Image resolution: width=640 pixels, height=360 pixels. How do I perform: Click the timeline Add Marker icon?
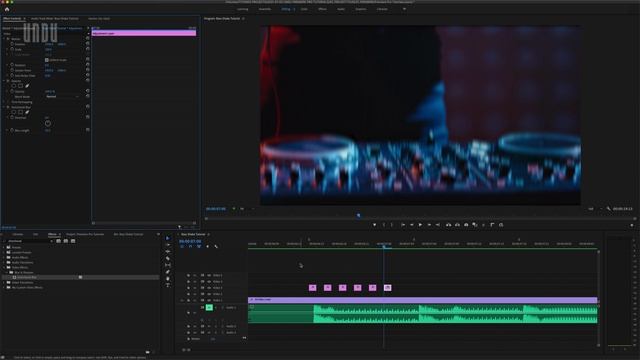(x=207, y=247)
